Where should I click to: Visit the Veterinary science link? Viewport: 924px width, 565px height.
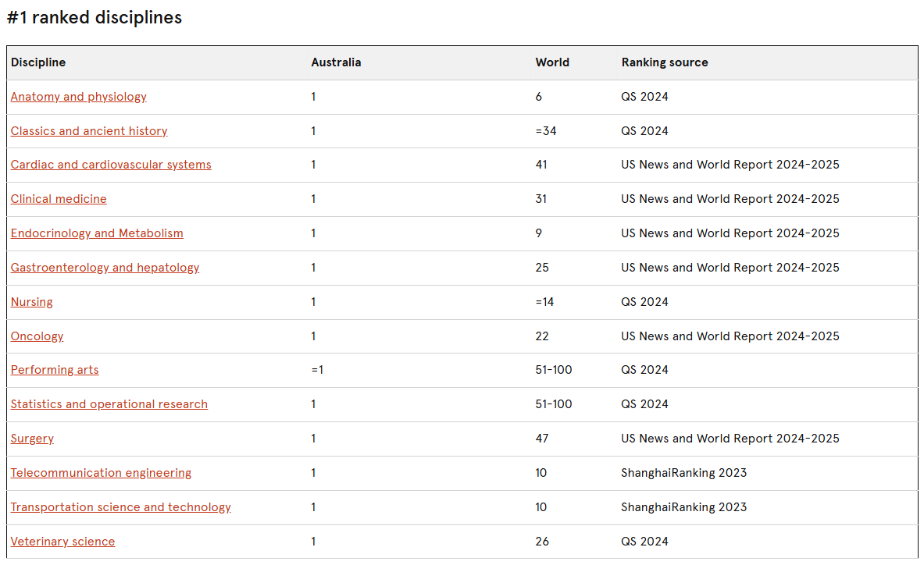click(x=62, y=542)
